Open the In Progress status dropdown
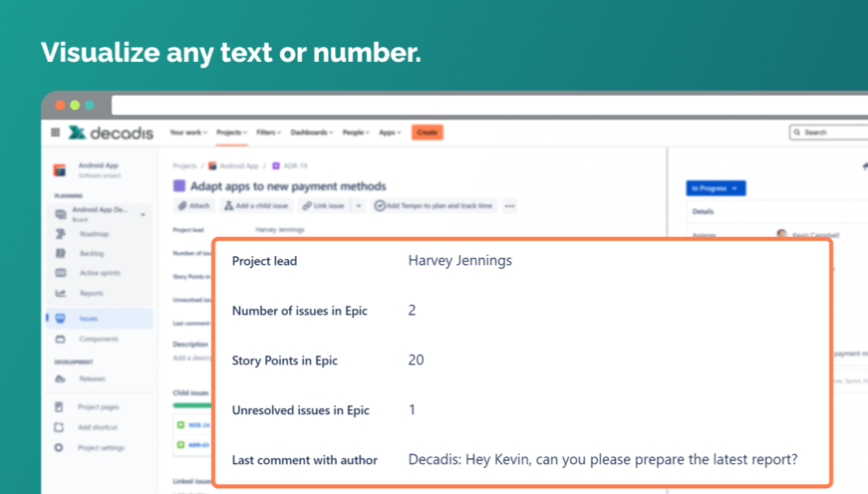 pos(716,188)
